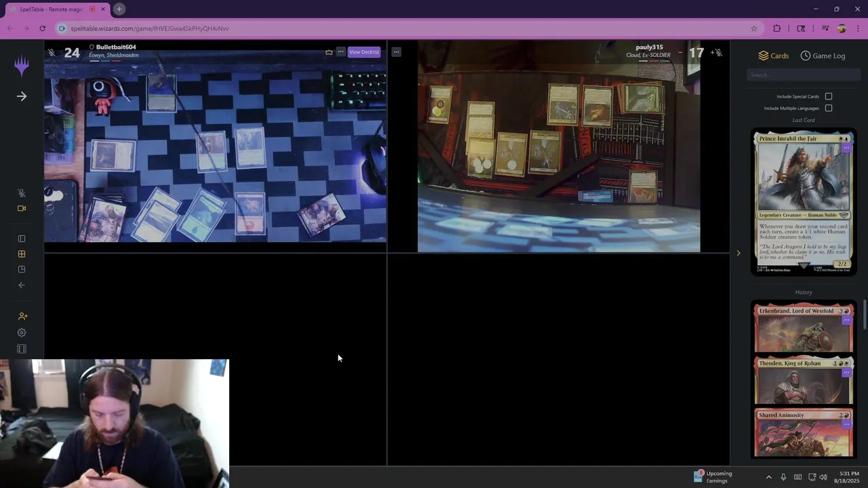
Task: Close the SpellTable browser tab
Action: point(102,9)
